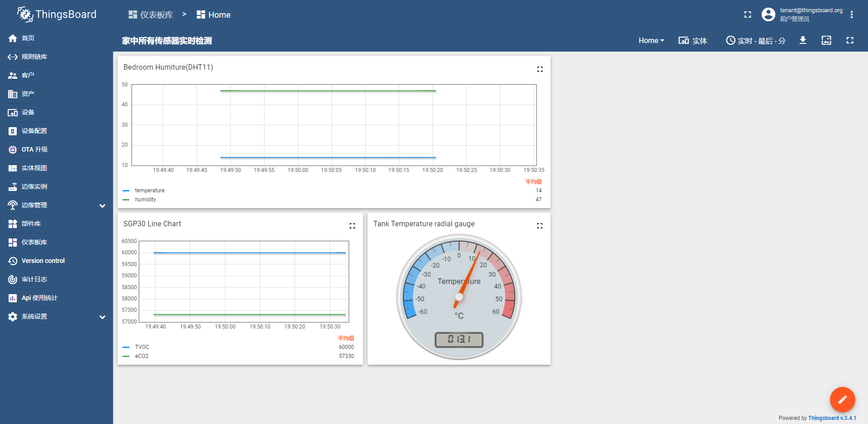Open the Home dashboard state dropdown
The width and height of the screenshot is (868, 424).
point(651,40)
